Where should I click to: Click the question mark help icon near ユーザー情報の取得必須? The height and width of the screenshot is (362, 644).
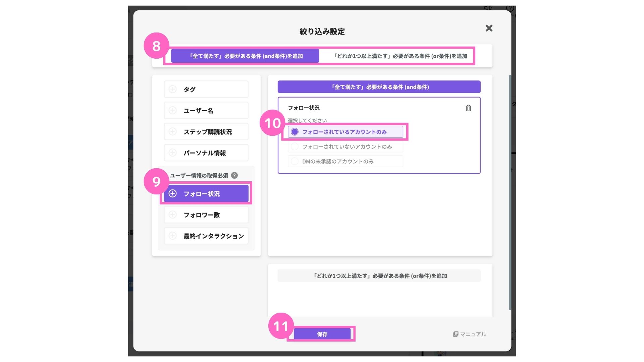tap(234, 175)
